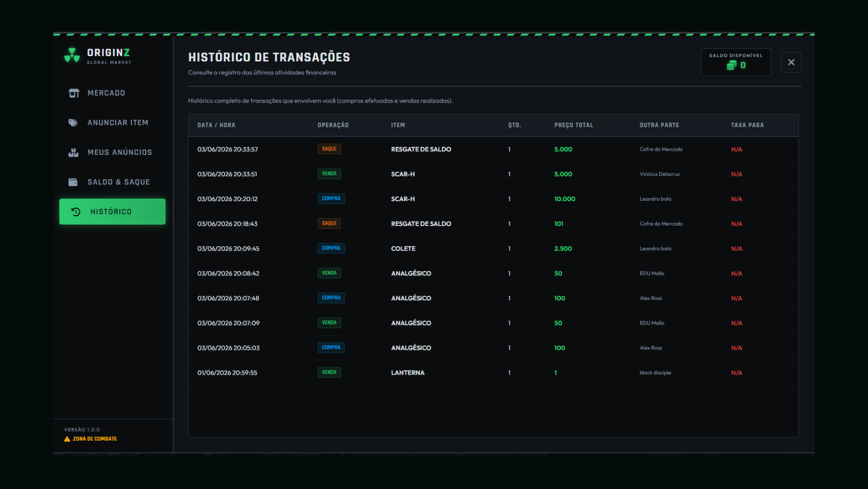Viewport: 868px width, 489px height.
Task: Click VENDA badge on 20:08:42 row
Action: point(329,273)
